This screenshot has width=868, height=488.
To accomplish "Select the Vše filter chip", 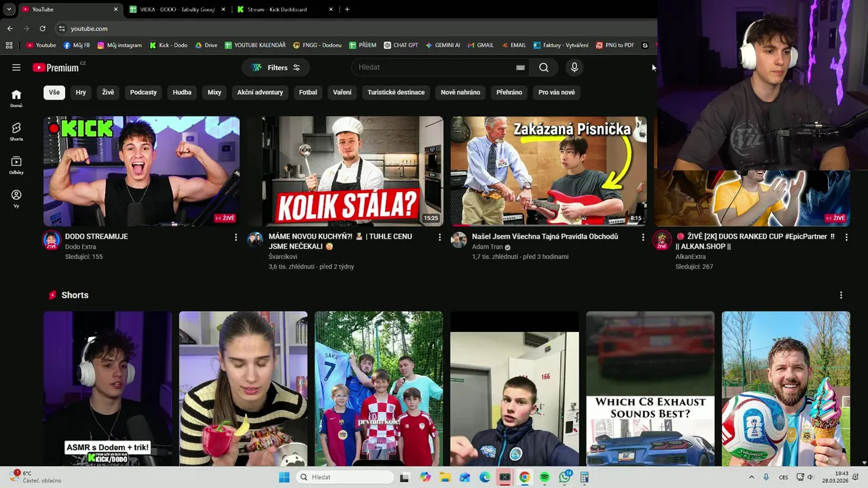I will 54,92.
